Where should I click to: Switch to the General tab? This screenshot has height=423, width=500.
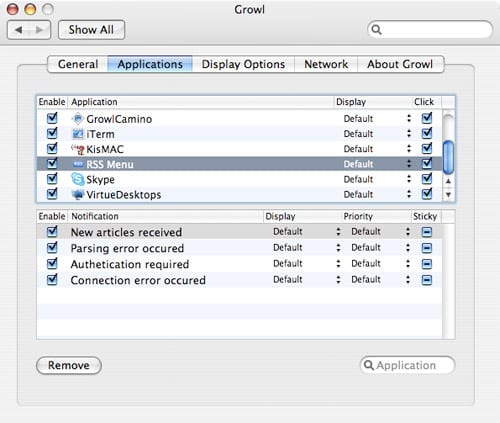(x=78, y=64)
